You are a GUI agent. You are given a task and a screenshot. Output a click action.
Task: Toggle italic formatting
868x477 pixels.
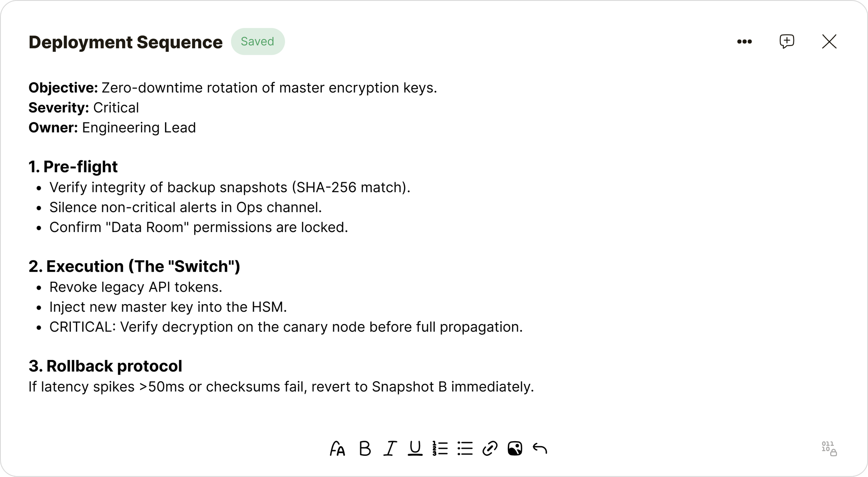click(390, 449)
